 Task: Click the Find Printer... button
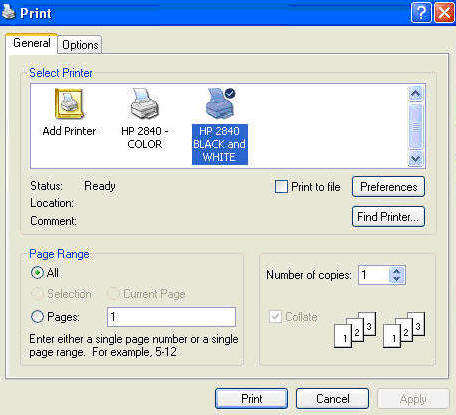pyautogui.click(x=388, y=217)
